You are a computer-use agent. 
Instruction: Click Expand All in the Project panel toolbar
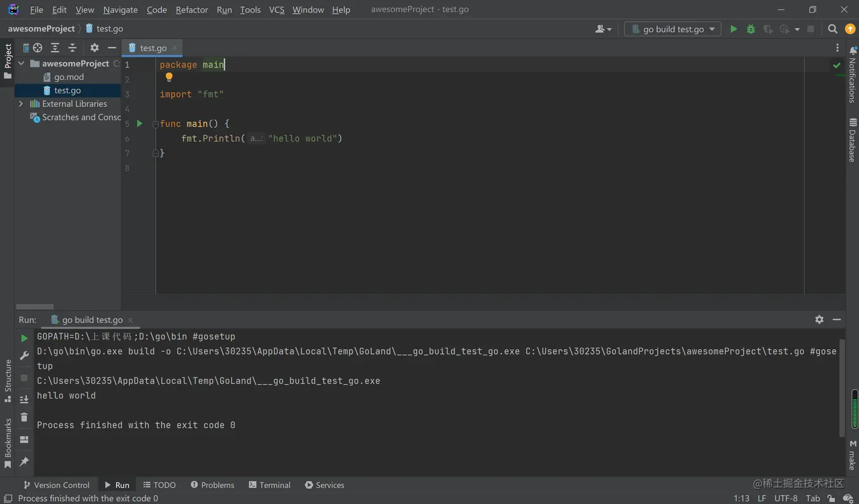(55, 48)
